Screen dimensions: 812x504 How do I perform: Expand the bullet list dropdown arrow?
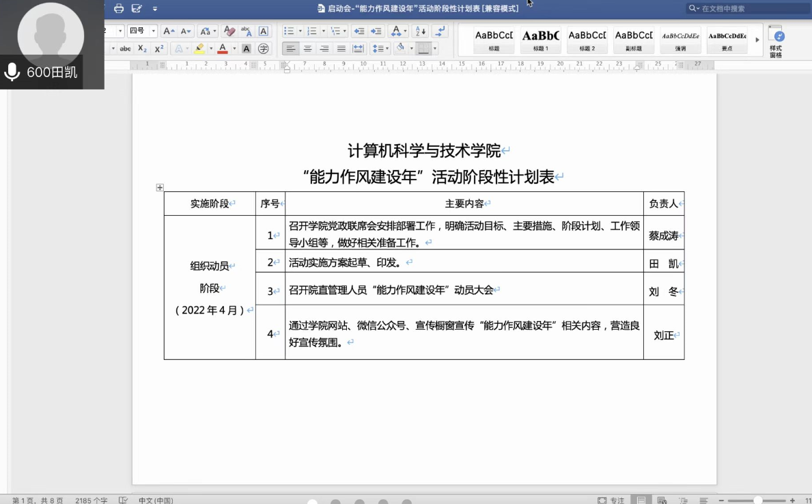[299, 31]
